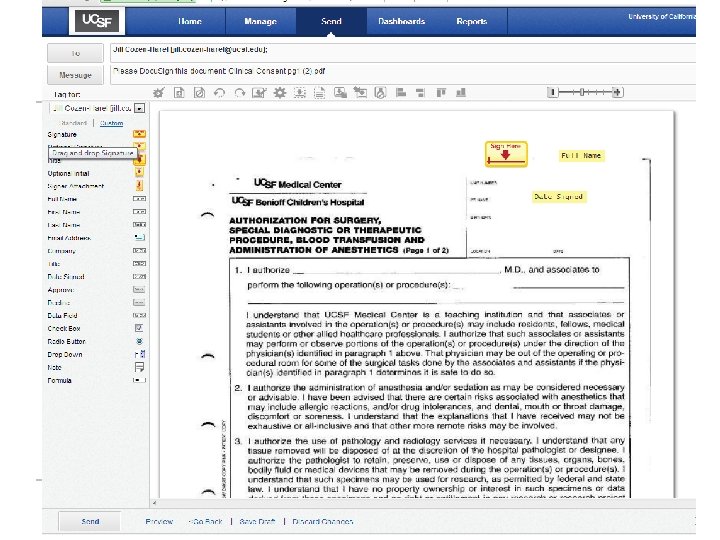
Task: Click the zoom out button on the slider
Action: (552, 92)
